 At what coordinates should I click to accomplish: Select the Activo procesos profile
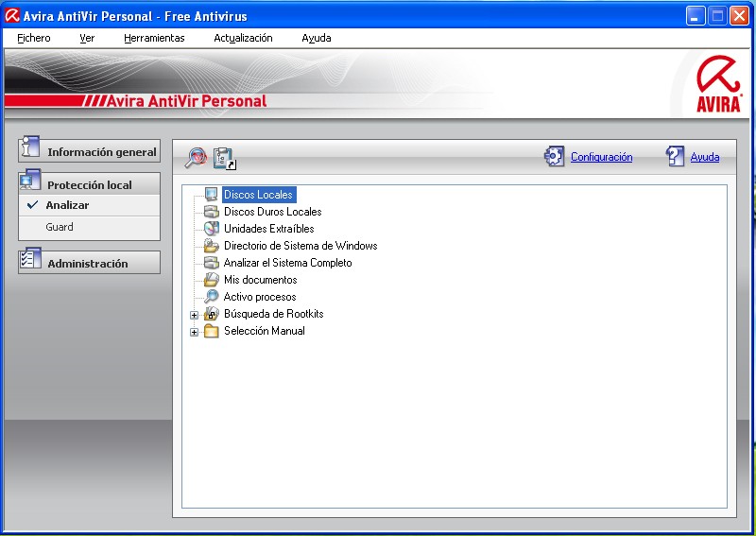pos(260,296)
